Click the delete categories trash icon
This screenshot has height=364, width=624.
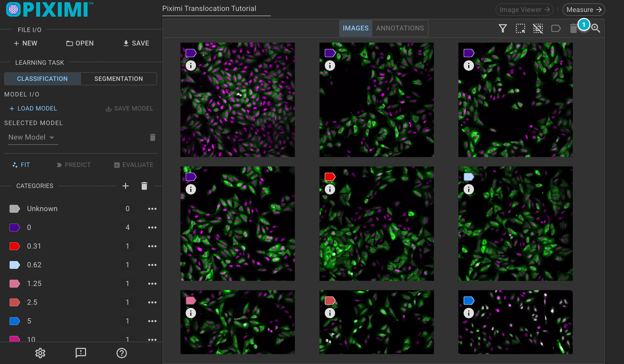coord(144,186)
